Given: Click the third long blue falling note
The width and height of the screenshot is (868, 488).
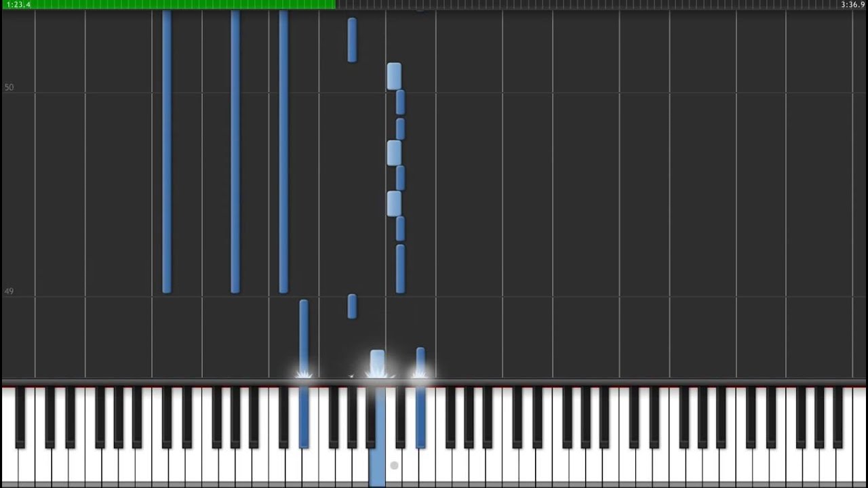Looking at the screenshot, I should pos(283,152).
